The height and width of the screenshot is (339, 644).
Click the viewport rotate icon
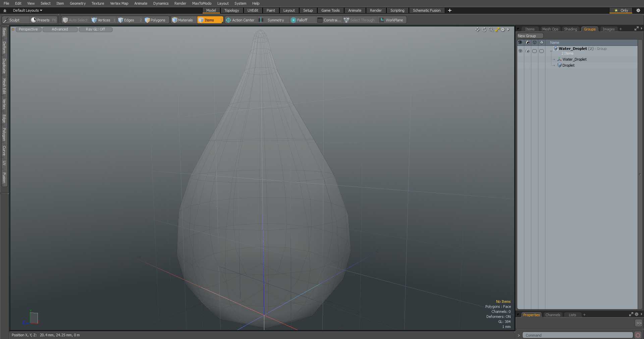[484, 29]
